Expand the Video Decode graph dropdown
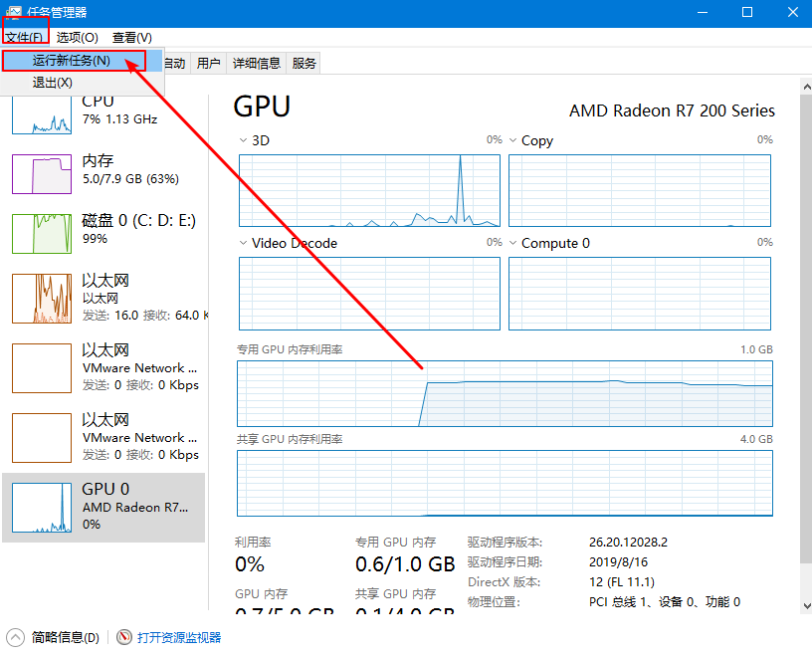Screen dimensions: 812x658 tap(245, 244)
